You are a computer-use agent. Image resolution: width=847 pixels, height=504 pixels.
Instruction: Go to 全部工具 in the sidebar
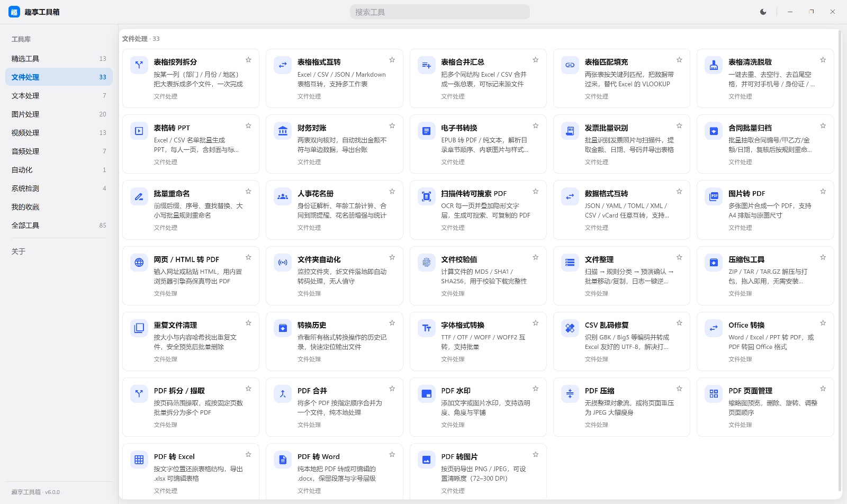coord(59,225)
